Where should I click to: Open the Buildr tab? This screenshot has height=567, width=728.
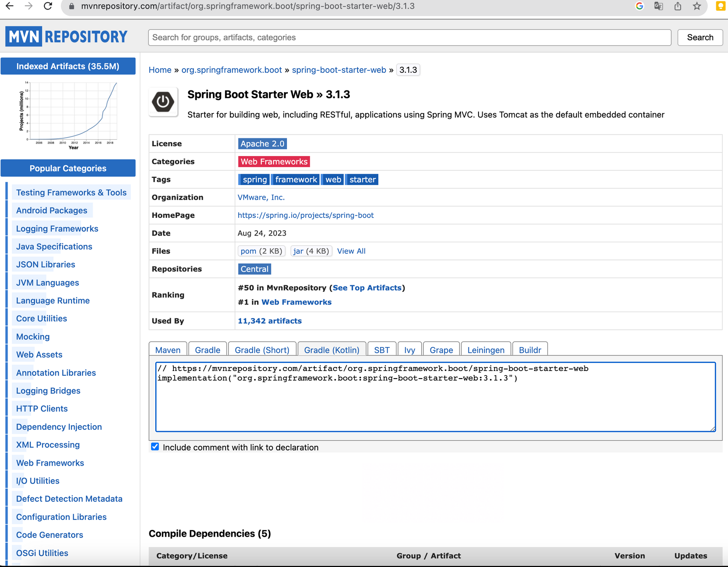(x=530, y=350)
